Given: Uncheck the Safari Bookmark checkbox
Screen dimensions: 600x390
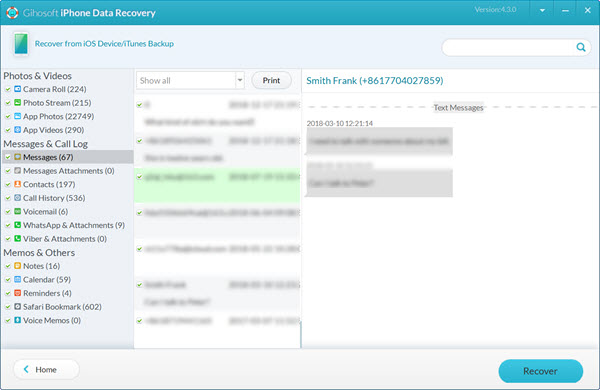Looking at the screenshot, I should [x=8, y=307].
